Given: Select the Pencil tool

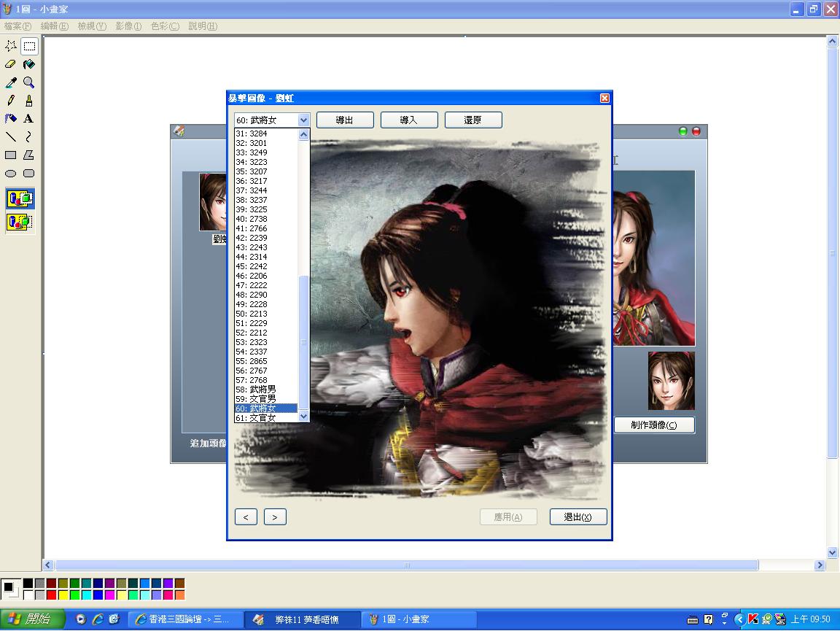Looking at the screenshot, I should 11,101.
